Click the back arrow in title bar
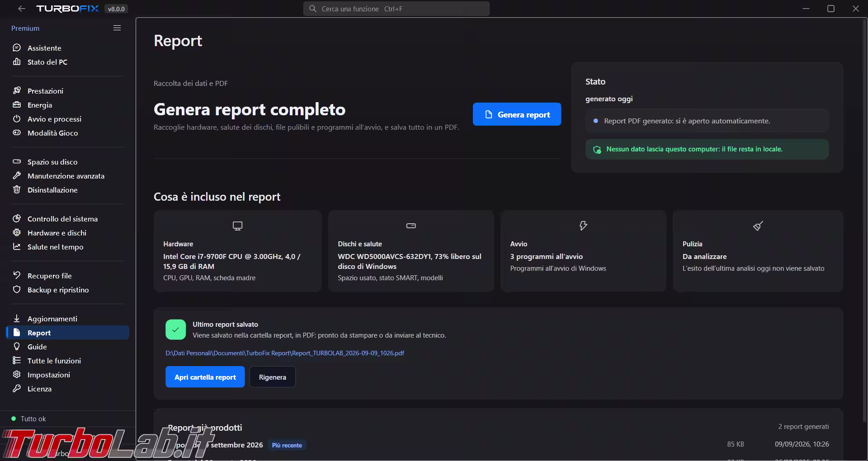This screenshot has height=461, width=868. pyautogui.click(x=21, y=9)
